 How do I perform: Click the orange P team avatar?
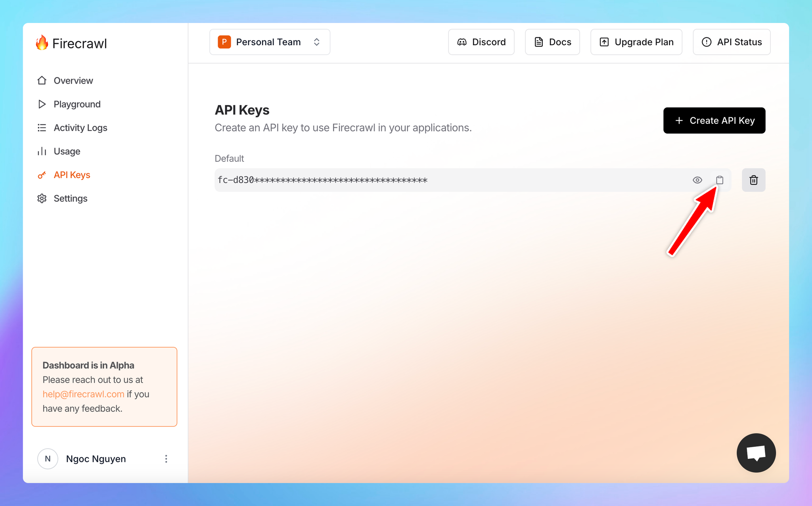(224, 42)
